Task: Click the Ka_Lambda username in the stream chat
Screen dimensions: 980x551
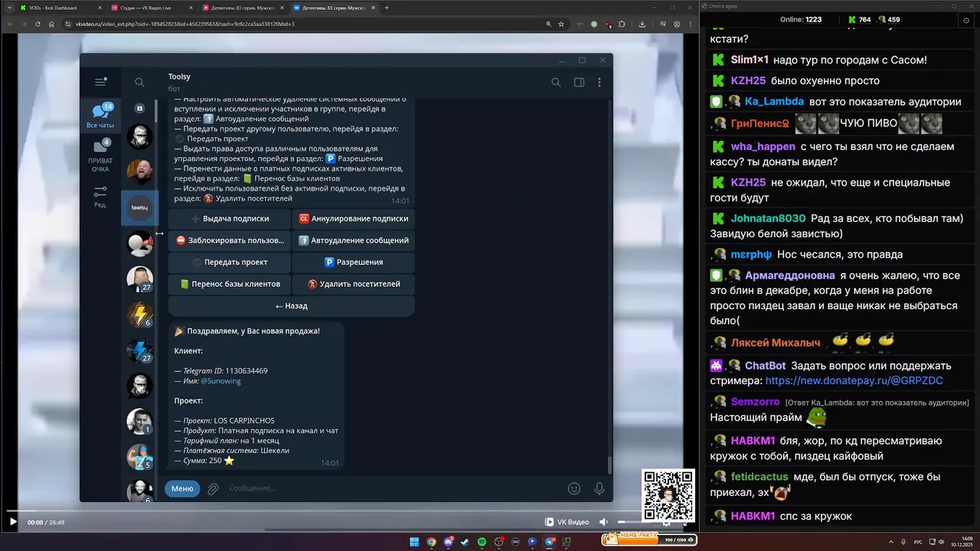Action: point(774,101)
